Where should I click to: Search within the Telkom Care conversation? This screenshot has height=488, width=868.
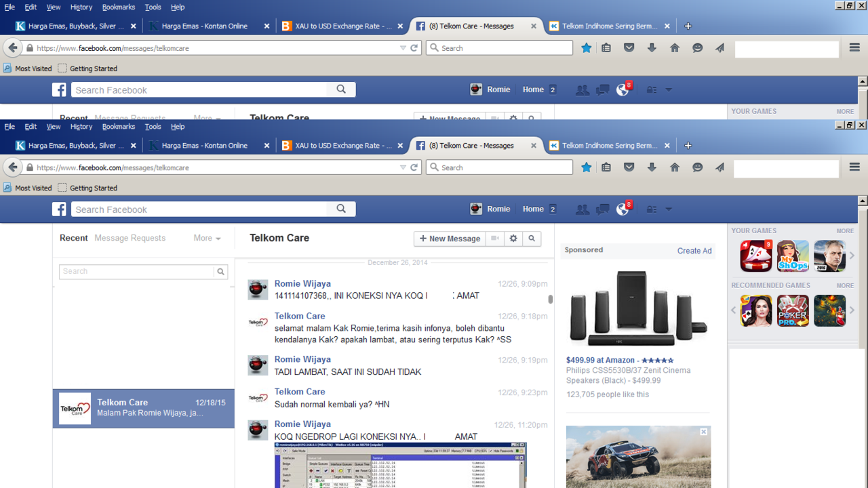click(x=532, y=239)
